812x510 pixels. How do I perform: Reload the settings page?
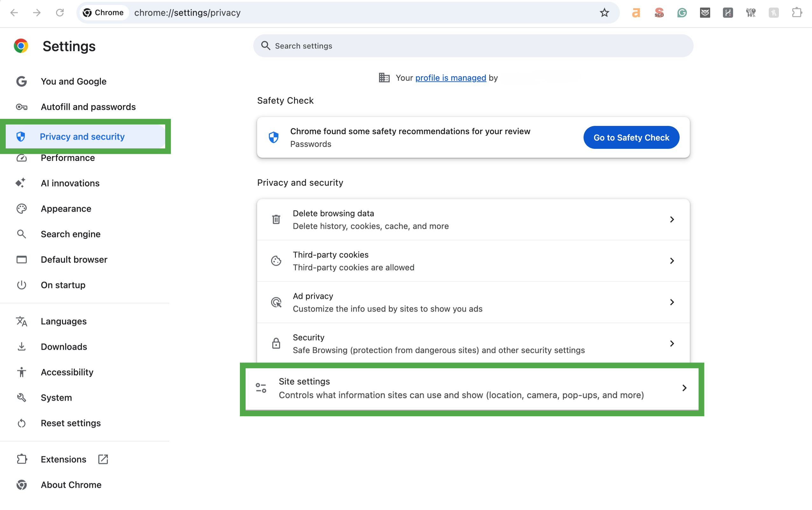point(60,13)
